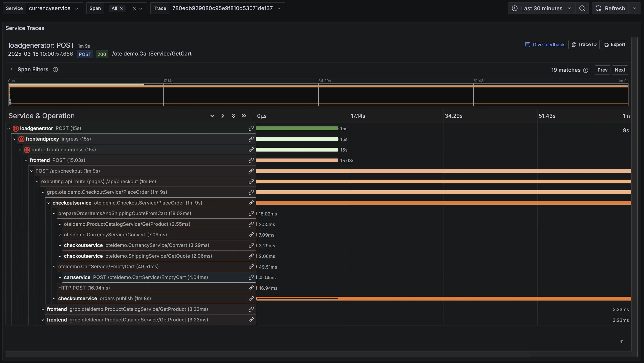This screenshot has height=363, width=644.
Task: Click the zoom out time range icon
Action: (x=582, y=8)
